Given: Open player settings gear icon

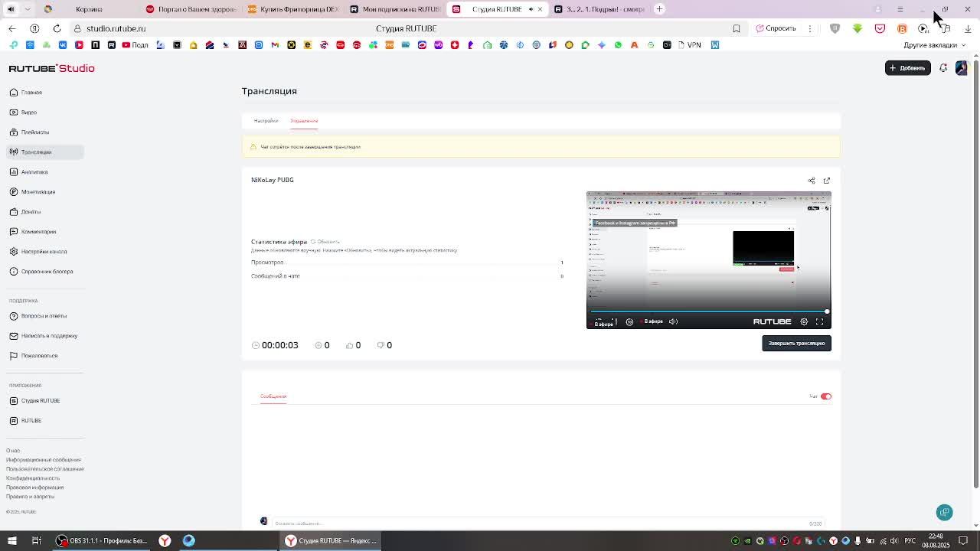Looking at the screenshot, I should tap(804, 321).
